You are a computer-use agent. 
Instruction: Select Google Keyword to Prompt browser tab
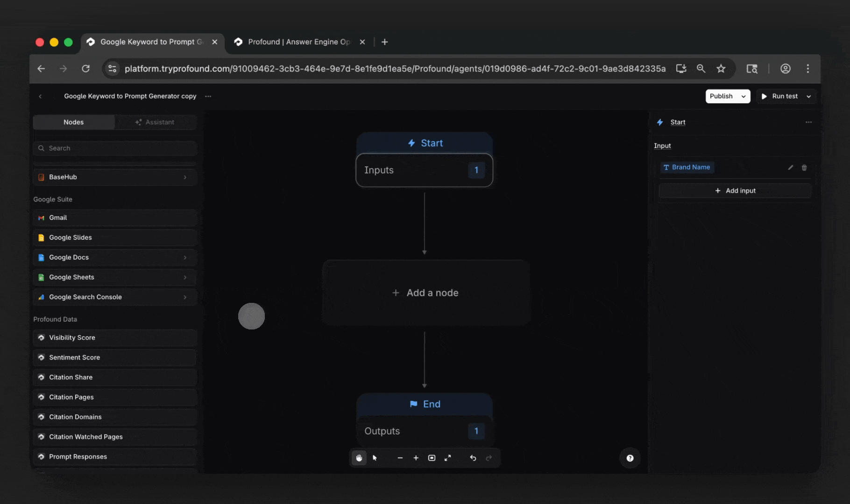click(x=152, y=42)
